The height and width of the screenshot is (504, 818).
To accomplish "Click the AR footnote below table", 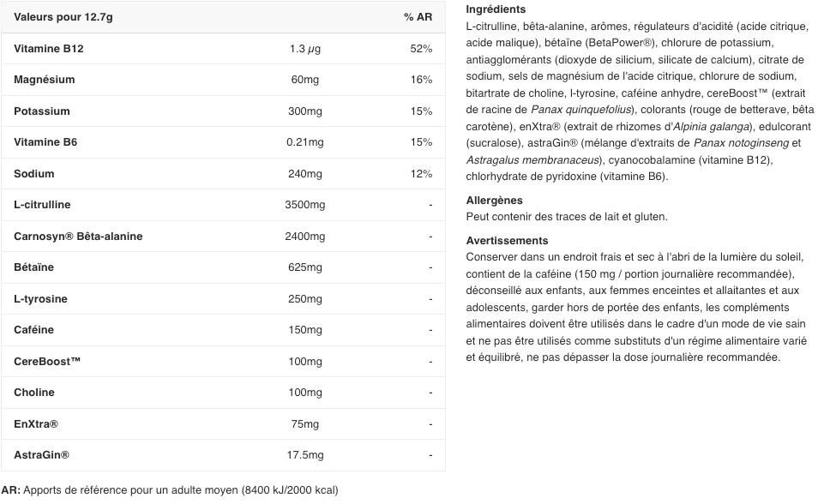I will point(170,490).
